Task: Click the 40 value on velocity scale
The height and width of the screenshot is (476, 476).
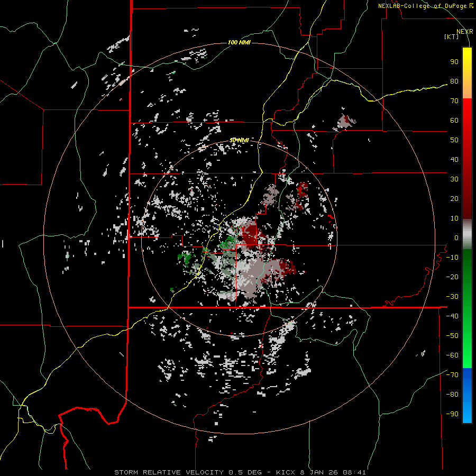Action: coord(454,160)
